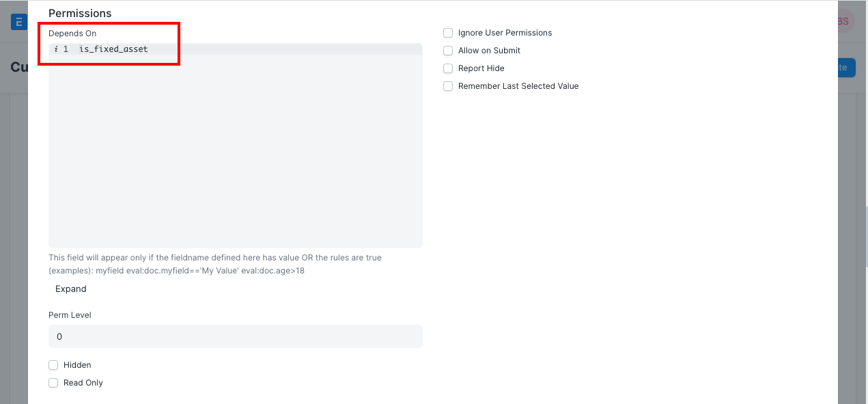Click line number 1 in the editor gutter
This screenshot has width=868, height=404.
click(65, 49)
